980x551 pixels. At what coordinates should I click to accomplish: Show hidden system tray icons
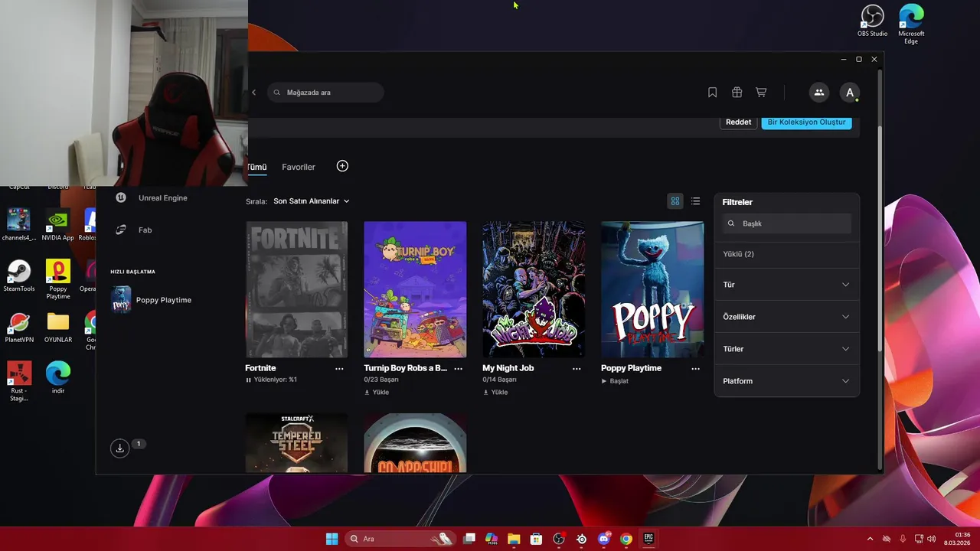coord(870,539)
